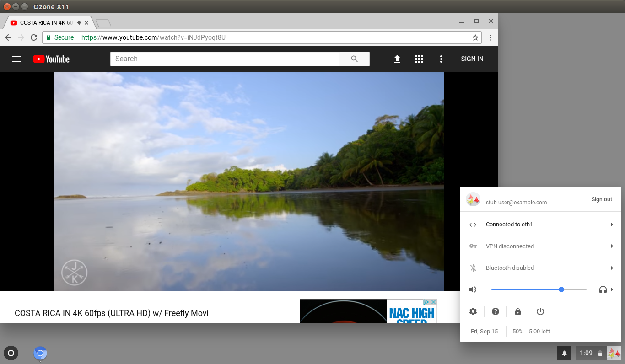Click the battery status "50% - 5:00 left"
The image size is (625, 364).
coord(531,332)
